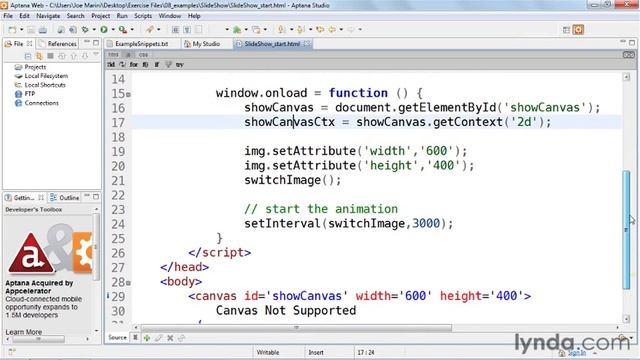Click the Print toolbar icon
Screen dimensions: 640x360
pos(42,29)
